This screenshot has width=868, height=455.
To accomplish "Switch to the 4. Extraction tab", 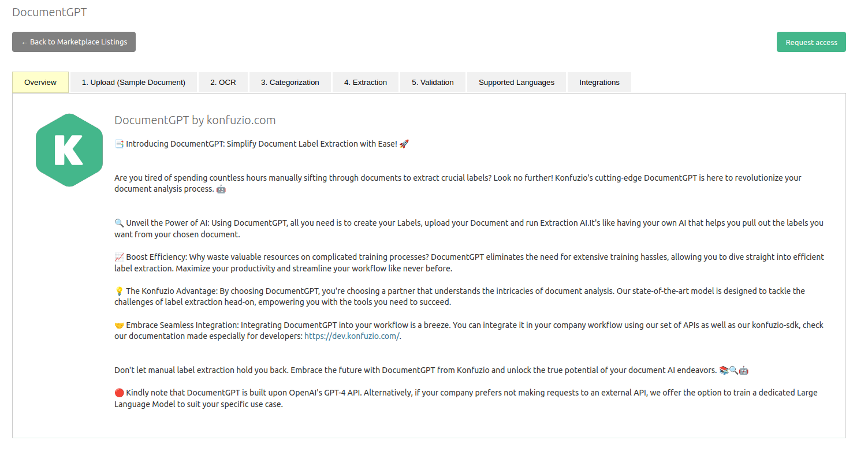I will [366, 82].
